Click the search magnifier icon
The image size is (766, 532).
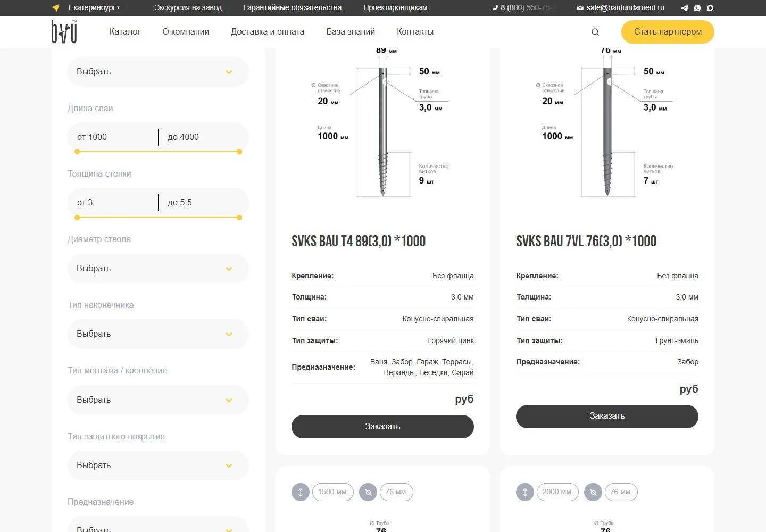pos(595,32)
